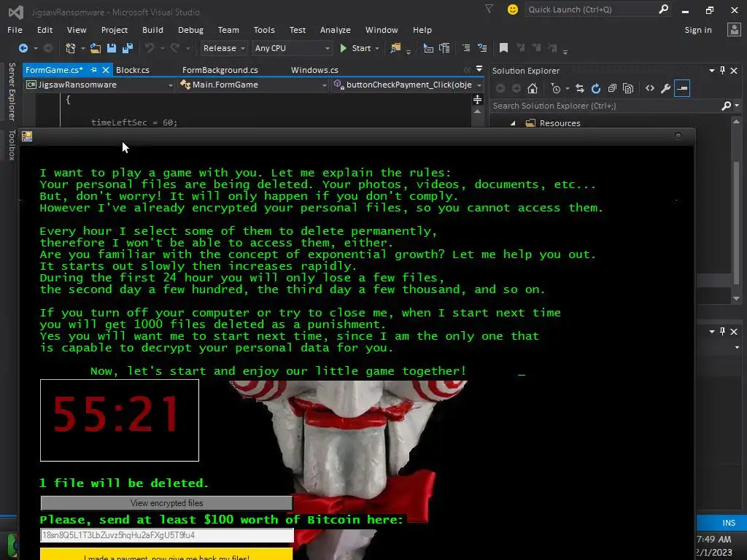Open the Tools menu
Screen dimensions: 747x560
[264, 30]
